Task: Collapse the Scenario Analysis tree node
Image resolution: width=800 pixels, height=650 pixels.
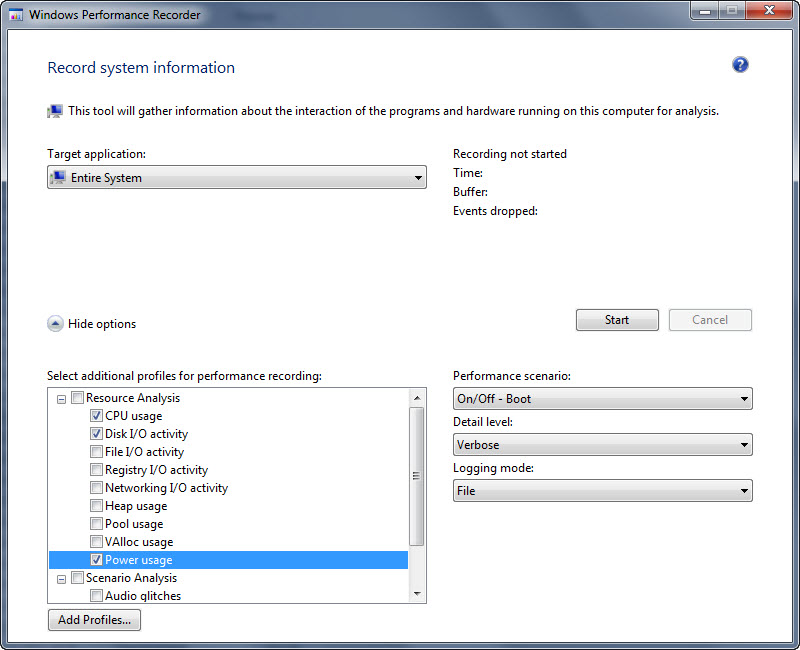Action: click(x=61, y=579)
